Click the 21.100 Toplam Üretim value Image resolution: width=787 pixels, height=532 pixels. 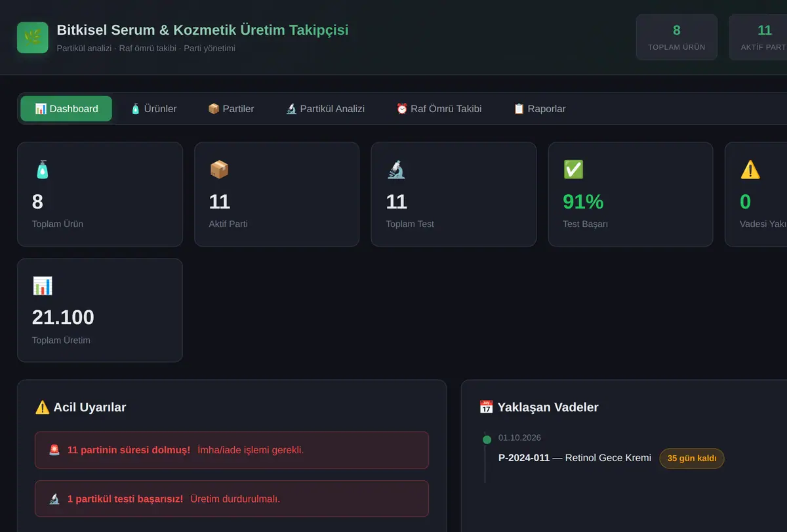pyautogui.click(x=63, y=317)
